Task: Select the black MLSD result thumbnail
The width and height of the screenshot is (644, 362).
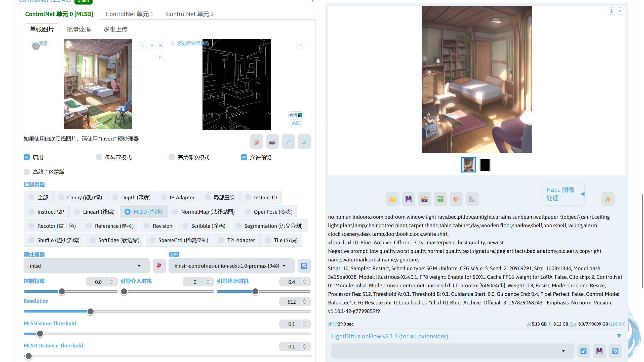Action: (485, 165)
